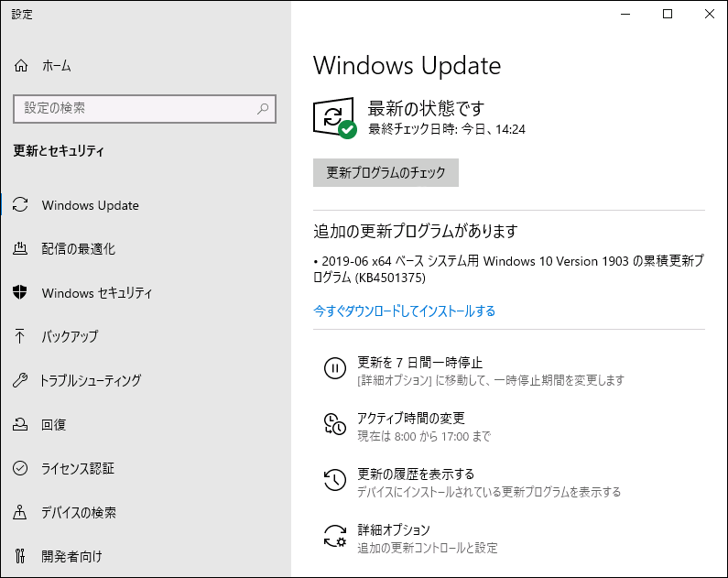Select Windows Update in the sidebar
Image resolution: width=728 pixels, height=578 pixels.
(x=90, y=205)
